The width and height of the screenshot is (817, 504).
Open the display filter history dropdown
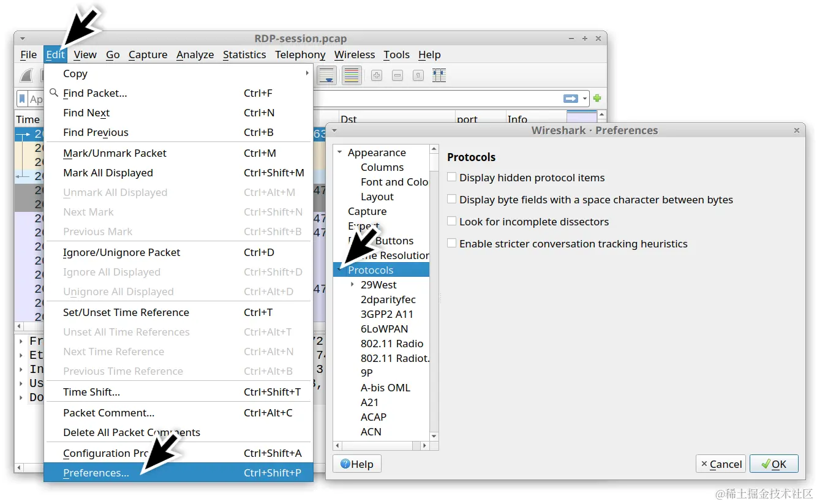(585, 99)
